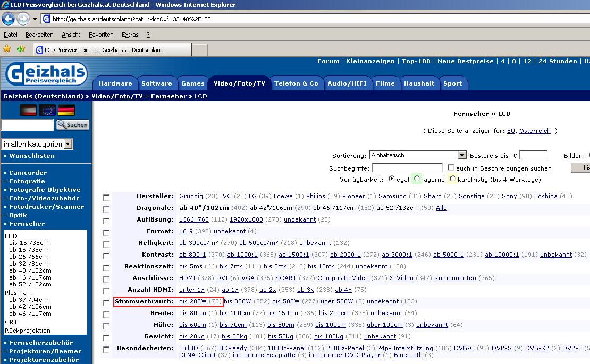The height and width of the screenshot is (364, 590).
Task: Tick the Besonderheiten row checkbox
Action: pos(106,349)
